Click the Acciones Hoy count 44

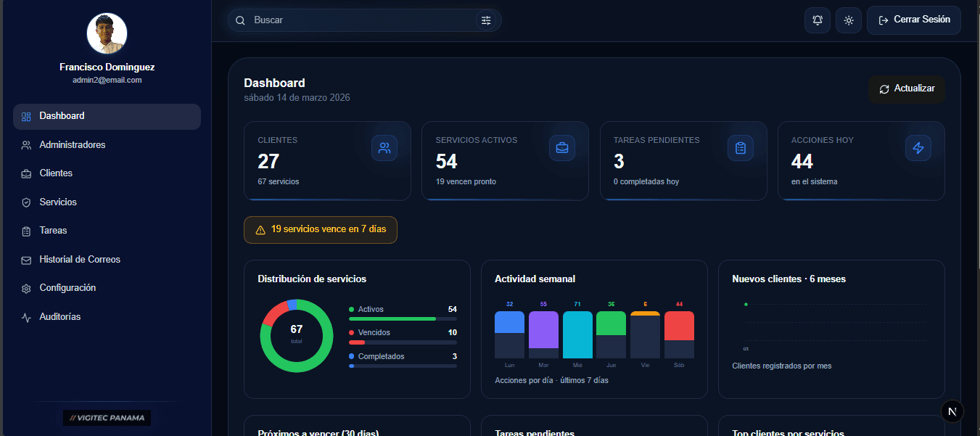802,161
